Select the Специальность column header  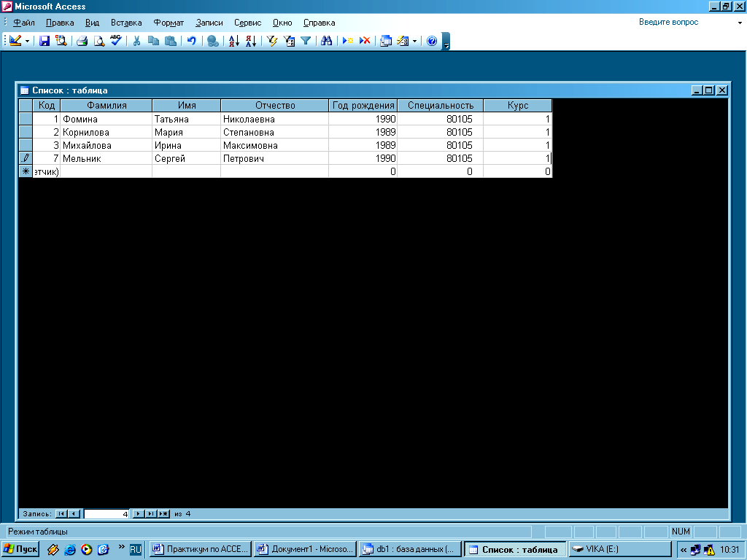pos(440,105)
